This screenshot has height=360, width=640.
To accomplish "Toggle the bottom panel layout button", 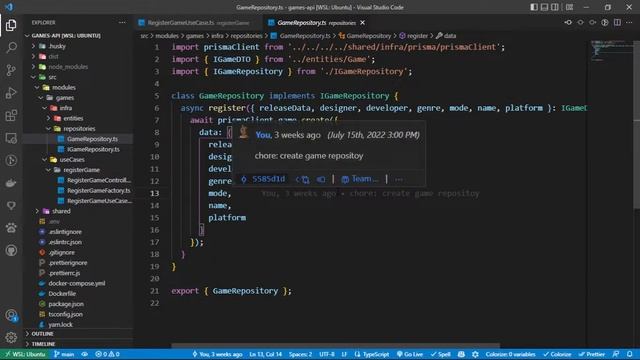I will (544, 7).
